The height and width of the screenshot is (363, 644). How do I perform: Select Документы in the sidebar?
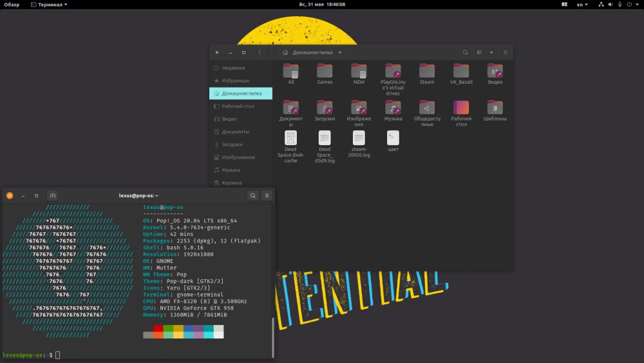241,132
